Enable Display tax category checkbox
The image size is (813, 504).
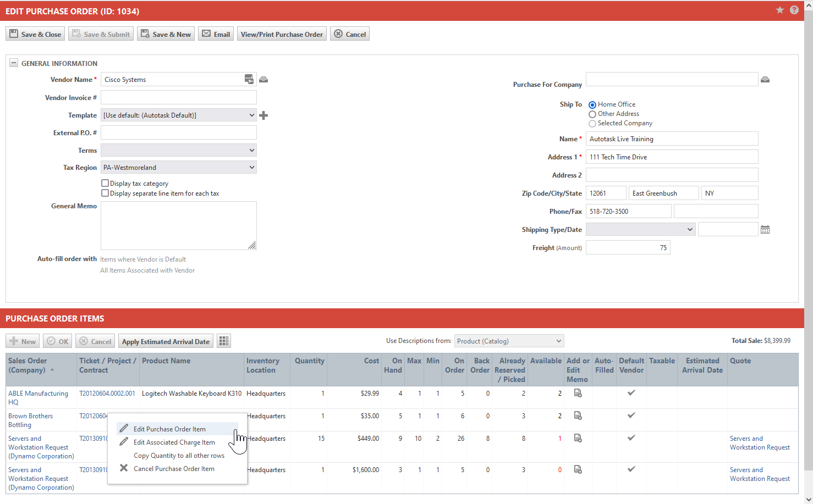[x=105, y=183]
